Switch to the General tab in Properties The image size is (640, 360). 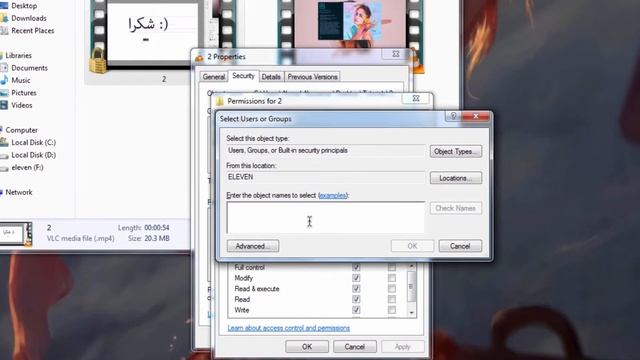pos(213,77)
